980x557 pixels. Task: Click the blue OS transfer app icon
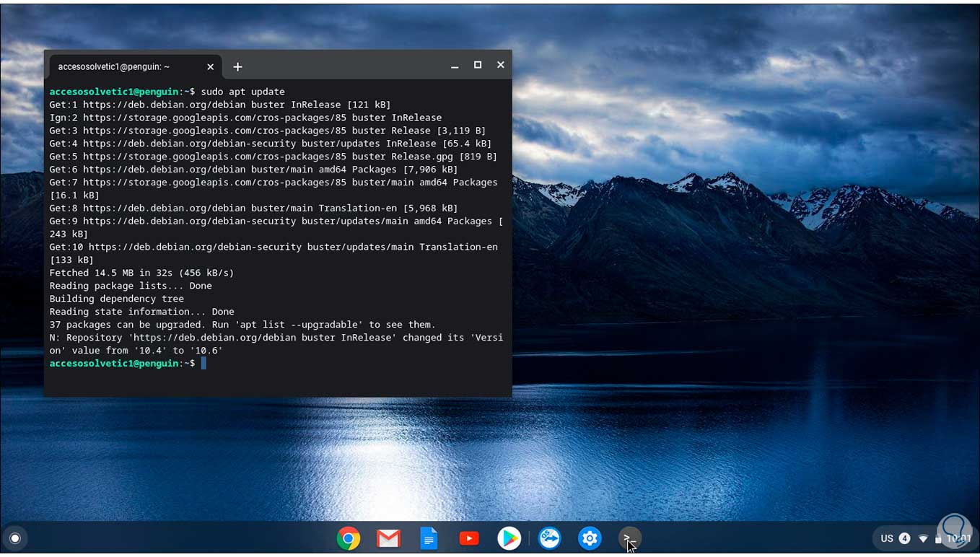point(549,538)
